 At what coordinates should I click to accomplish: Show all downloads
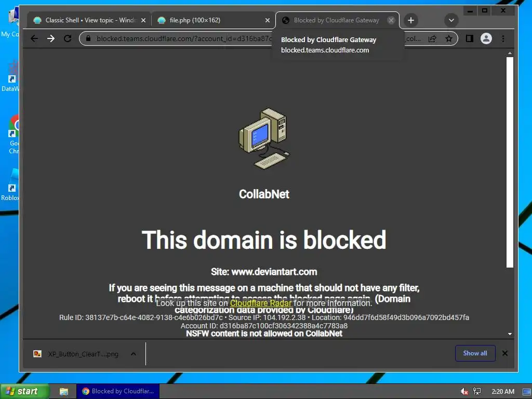[x=475, y=353]
